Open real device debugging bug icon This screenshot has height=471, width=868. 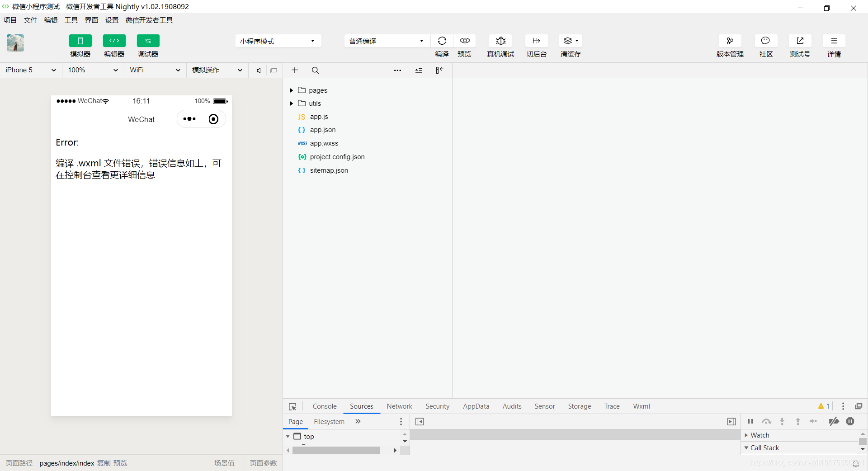pos(500,41)
